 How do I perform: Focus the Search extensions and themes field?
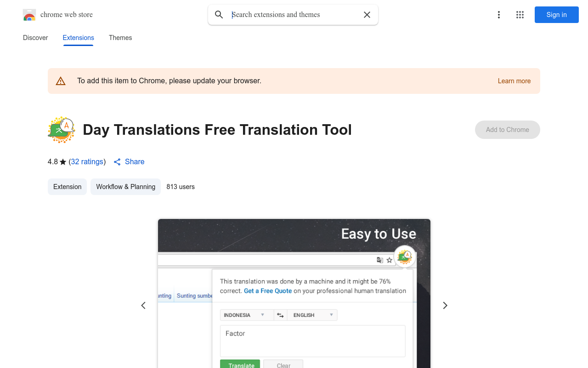click(294, 15)
